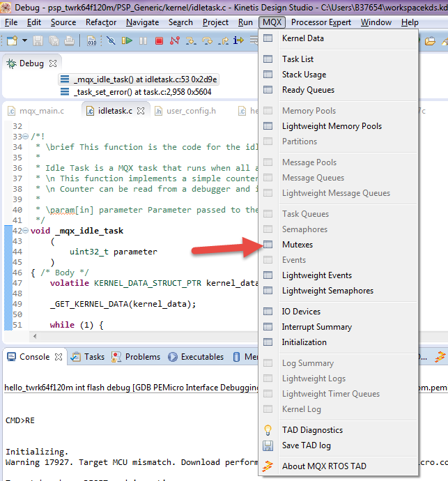The width and height of the screenshot is (448, 481).
Task: Toggle Skip All Breakpoints icon
Action: 111,40
